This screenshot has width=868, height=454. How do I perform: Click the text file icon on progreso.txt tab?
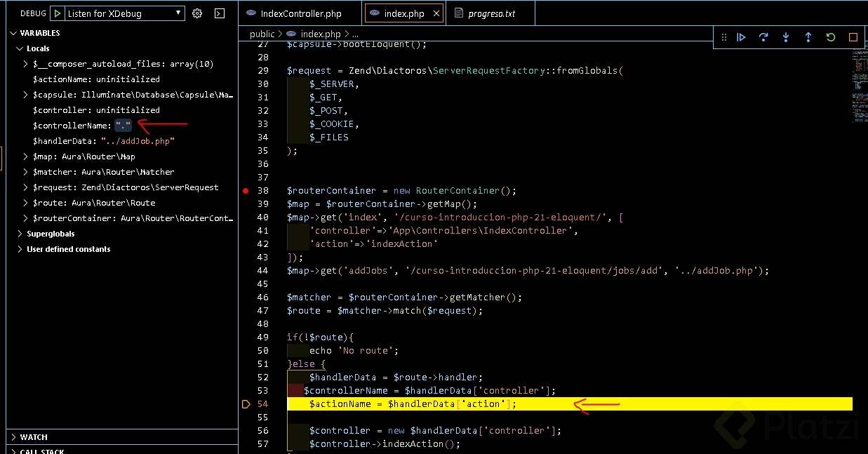[x=459, y=13]
